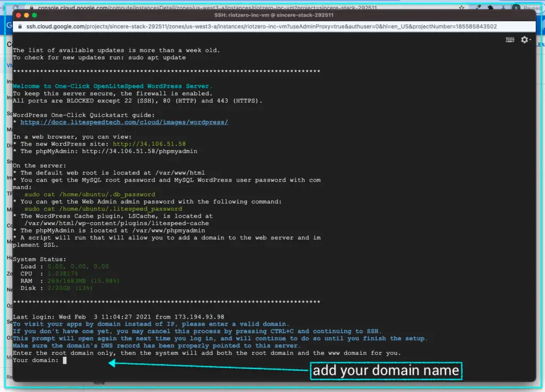Click the new WordPress site URL http://34.106.51.58
The image size is (545, 392).
[x=149, y=144]
